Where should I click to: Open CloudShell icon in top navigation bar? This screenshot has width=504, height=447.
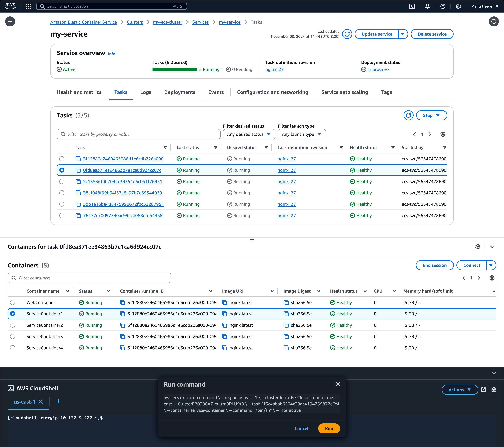point(412,6)
